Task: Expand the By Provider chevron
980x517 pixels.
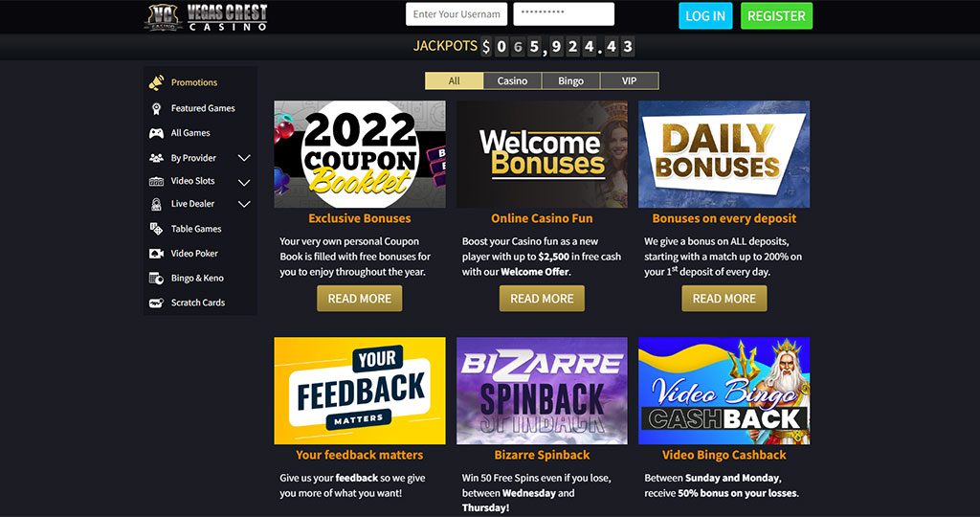Action: [x=244, y=158]
